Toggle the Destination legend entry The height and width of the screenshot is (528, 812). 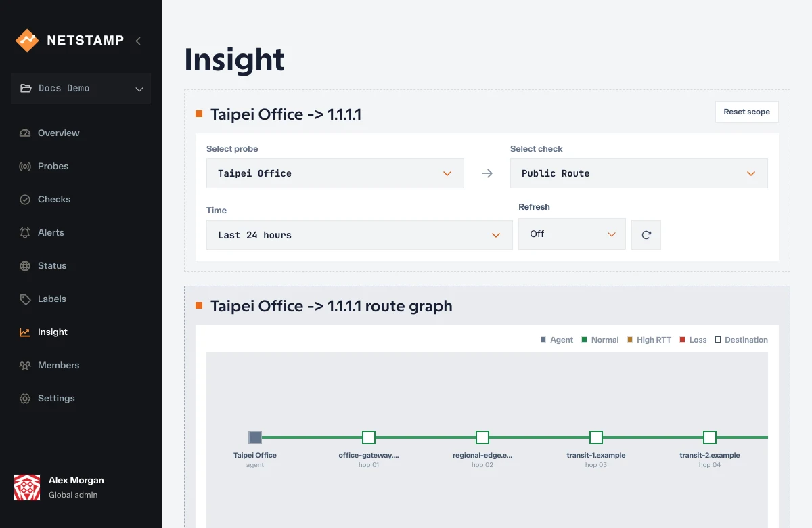pyautogui.click(x=741, y=340)
